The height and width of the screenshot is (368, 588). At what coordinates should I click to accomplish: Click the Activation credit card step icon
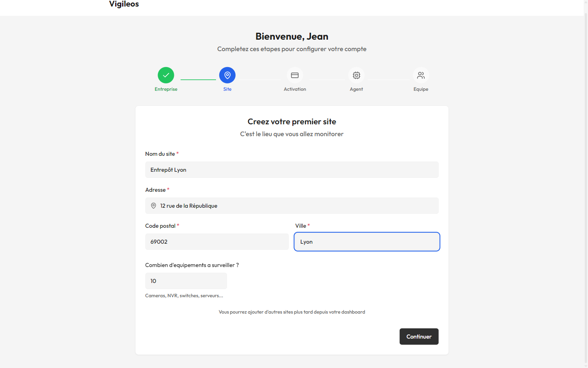tap(295, 75)
